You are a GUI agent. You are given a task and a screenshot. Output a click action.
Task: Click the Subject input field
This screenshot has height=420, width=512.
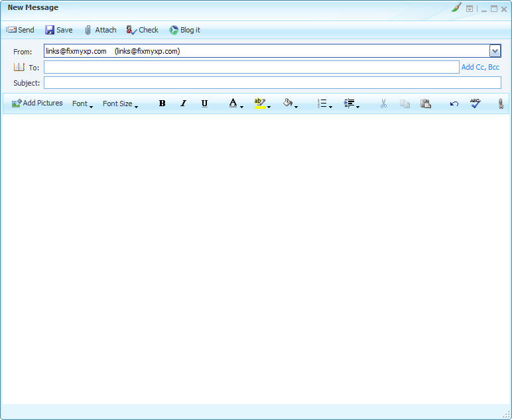pos(273,83)
